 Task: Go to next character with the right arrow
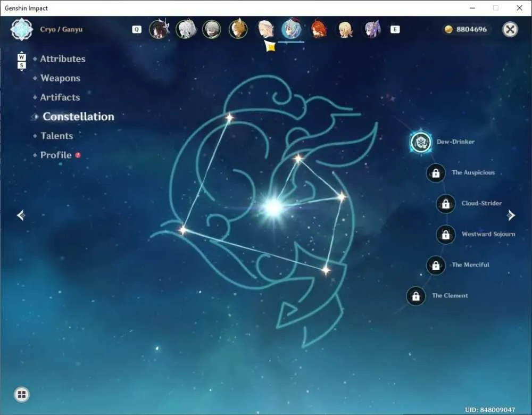(x=511, y=215)
